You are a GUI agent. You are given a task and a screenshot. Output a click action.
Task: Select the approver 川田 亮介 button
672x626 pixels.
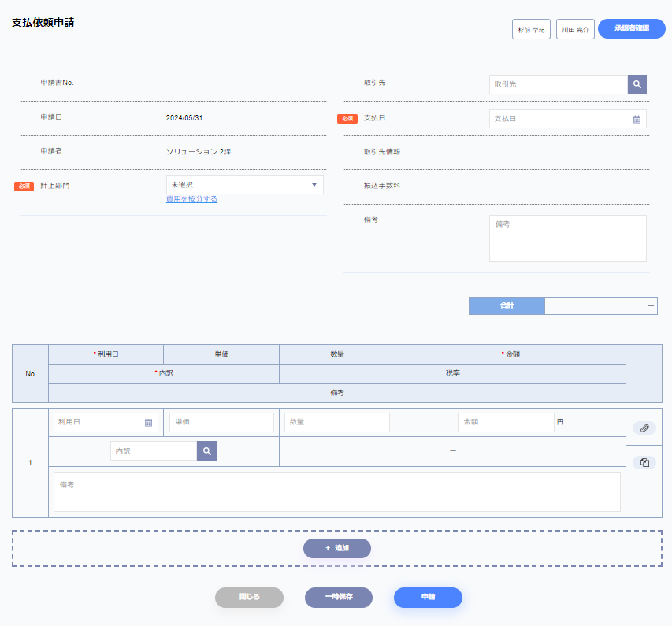[575, 29]
